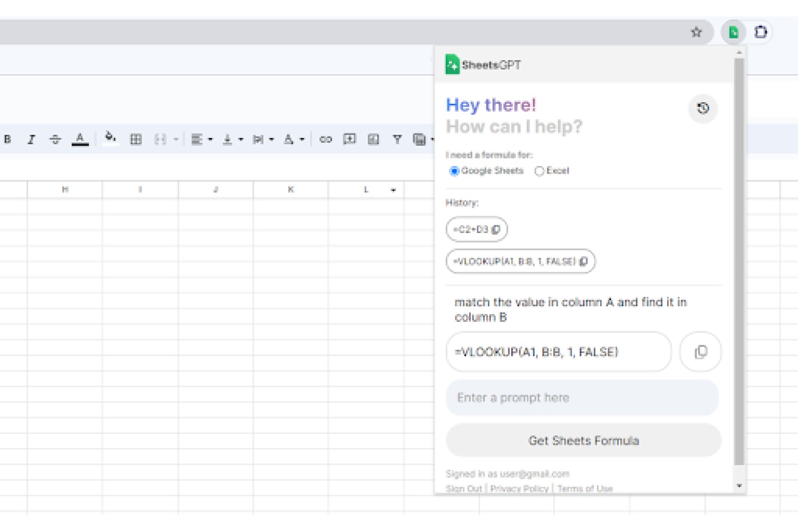Select column I header

140,189
